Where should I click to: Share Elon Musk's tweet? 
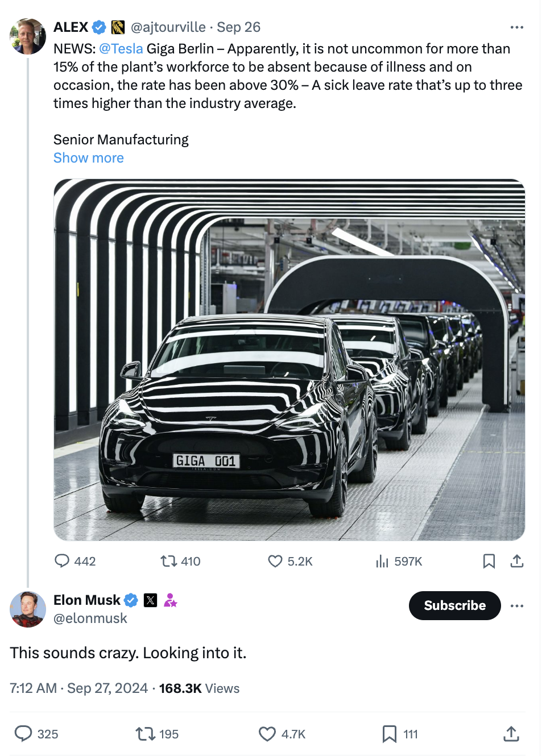511,734
